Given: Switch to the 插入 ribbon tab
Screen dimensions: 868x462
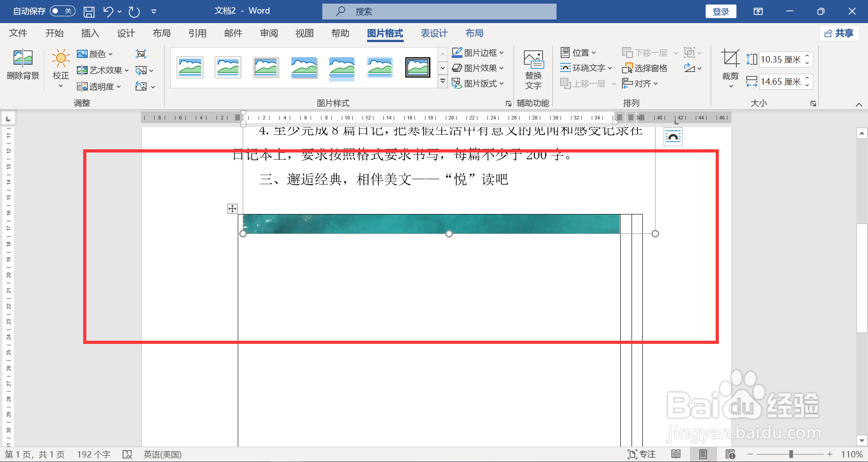Looking at the screenshot, I should pos(90,33).
